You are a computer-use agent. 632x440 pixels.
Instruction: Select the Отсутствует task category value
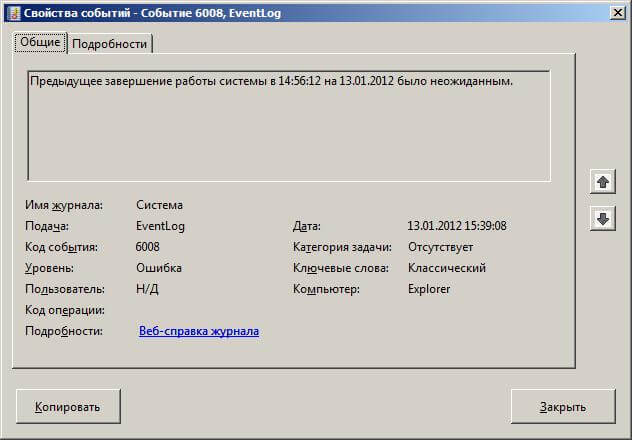point(441,247)
